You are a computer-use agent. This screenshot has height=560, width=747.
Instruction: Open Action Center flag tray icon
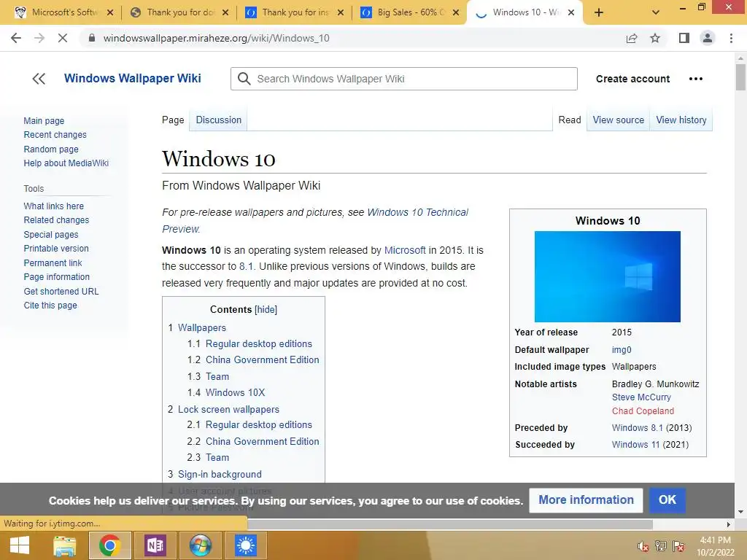(678, 546)
